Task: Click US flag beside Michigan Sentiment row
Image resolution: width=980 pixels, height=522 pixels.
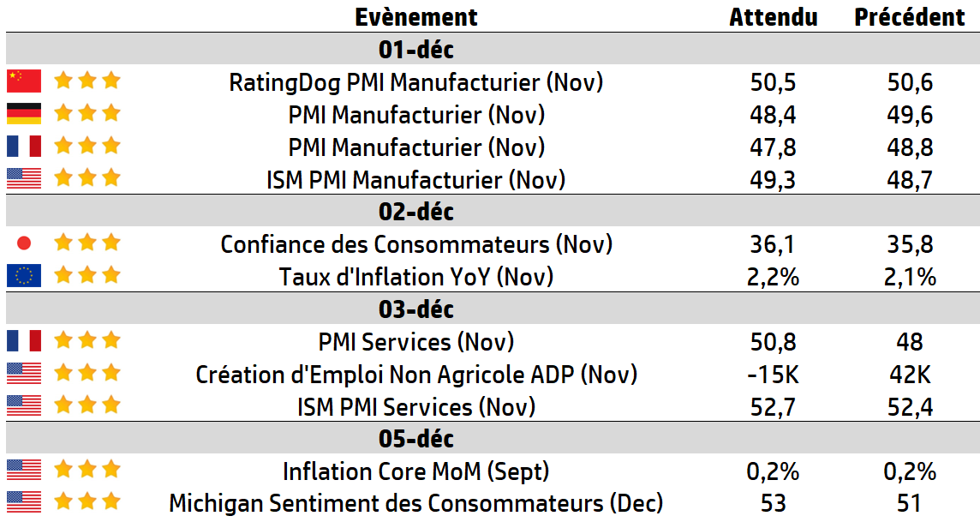Action: pyautogui.click(x=24, y=502)
